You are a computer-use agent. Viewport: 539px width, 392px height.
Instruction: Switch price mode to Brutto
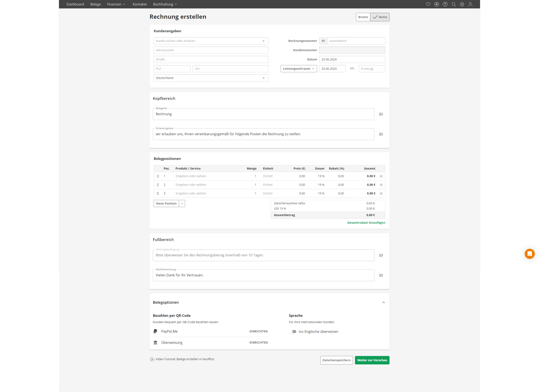[x=363, y=17]
